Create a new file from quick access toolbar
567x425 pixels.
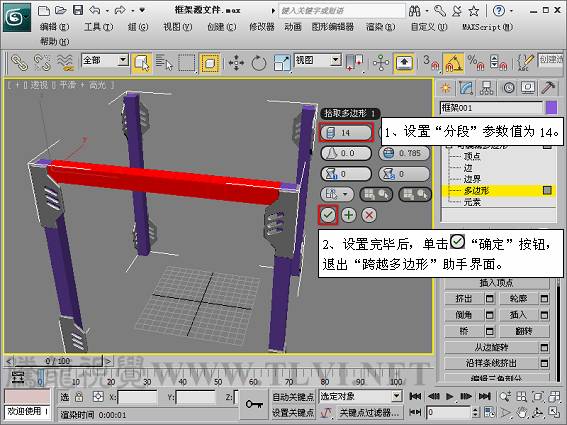pyautogui.click(x=43, y=10)
